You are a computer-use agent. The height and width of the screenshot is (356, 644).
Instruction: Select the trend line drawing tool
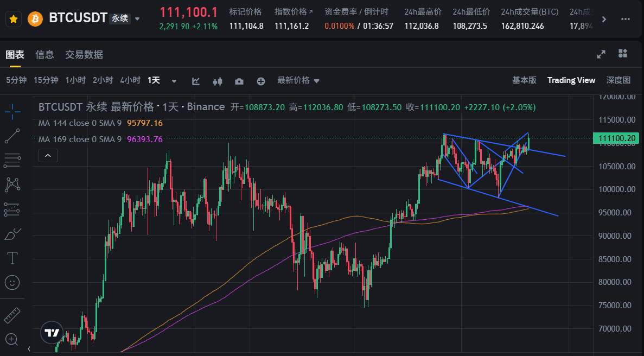12,136
